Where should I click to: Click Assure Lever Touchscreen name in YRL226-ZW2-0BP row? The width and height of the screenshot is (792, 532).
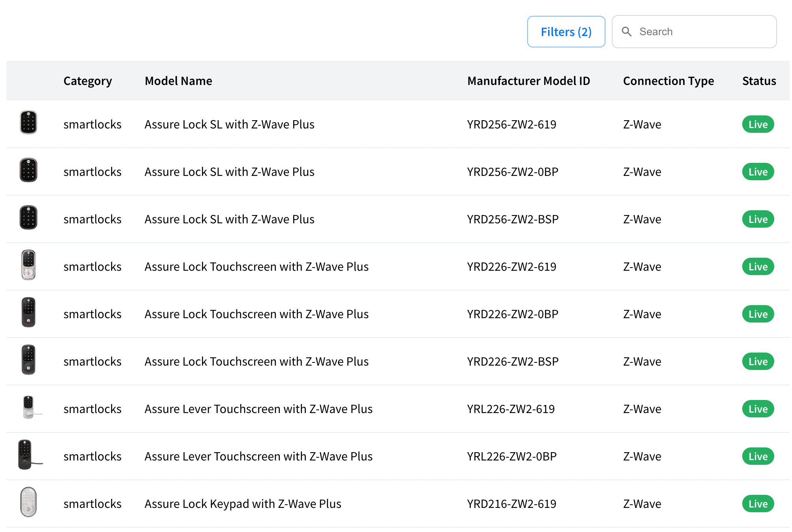pyautogui.click(x=258, y=457)
